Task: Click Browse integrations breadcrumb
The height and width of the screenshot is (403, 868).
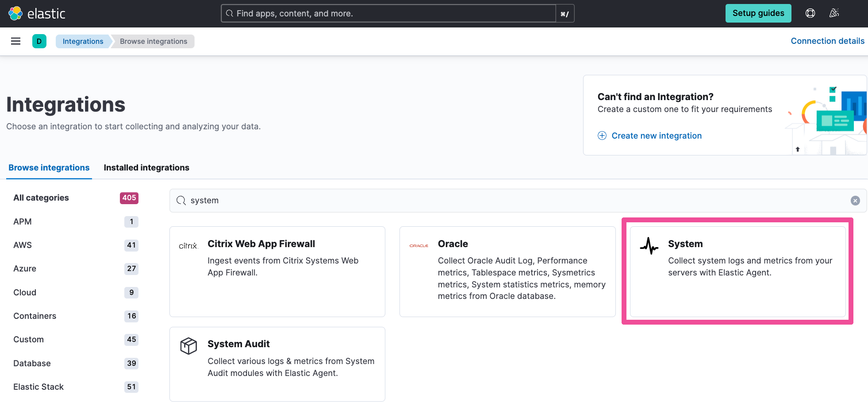Action: [154, 41]
